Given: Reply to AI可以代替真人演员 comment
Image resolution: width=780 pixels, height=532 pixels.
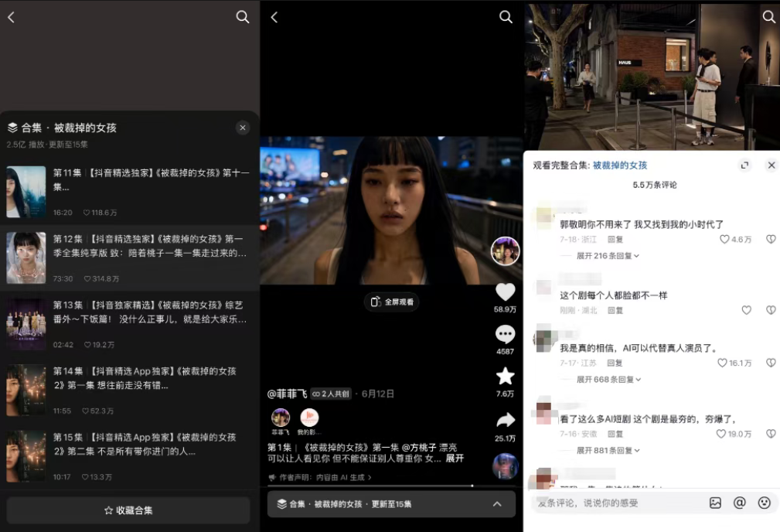Looking at the screenshot, I should point(615,363).
